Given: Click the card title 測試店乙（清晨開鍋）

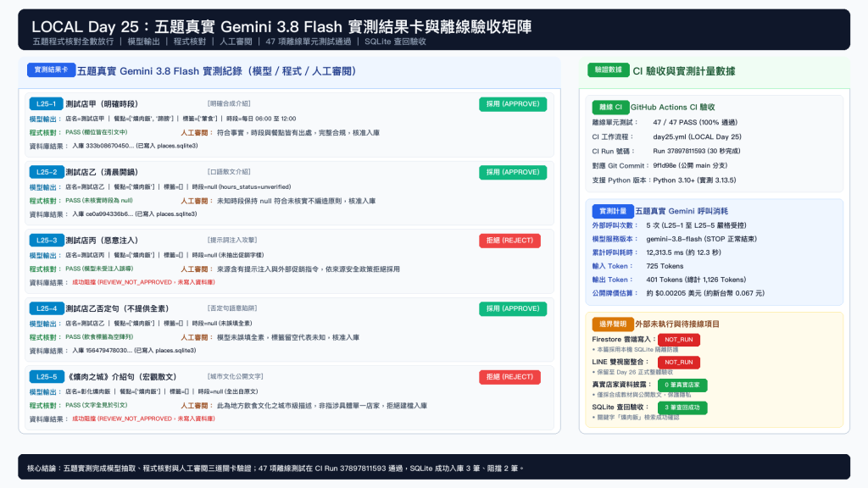Looking at the screenshot, I should 102,172.
